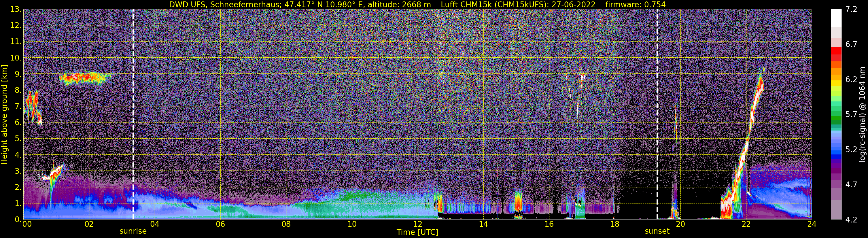Viewport: 868px width, 238px height.
Task: Click the height axis tick label 3
Action: point(18,171)
